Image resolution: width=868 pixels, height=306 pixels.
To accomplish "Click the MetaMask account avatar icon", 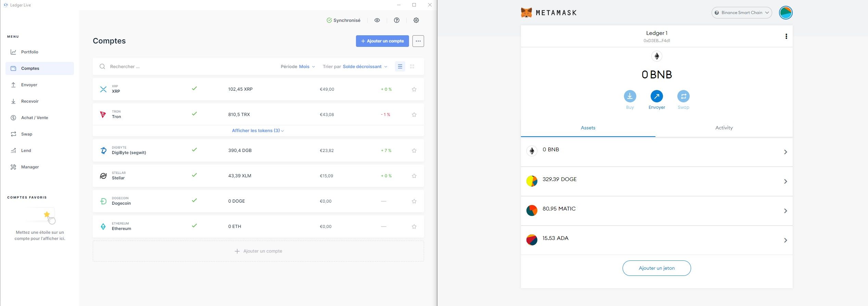I will (786, 13).
